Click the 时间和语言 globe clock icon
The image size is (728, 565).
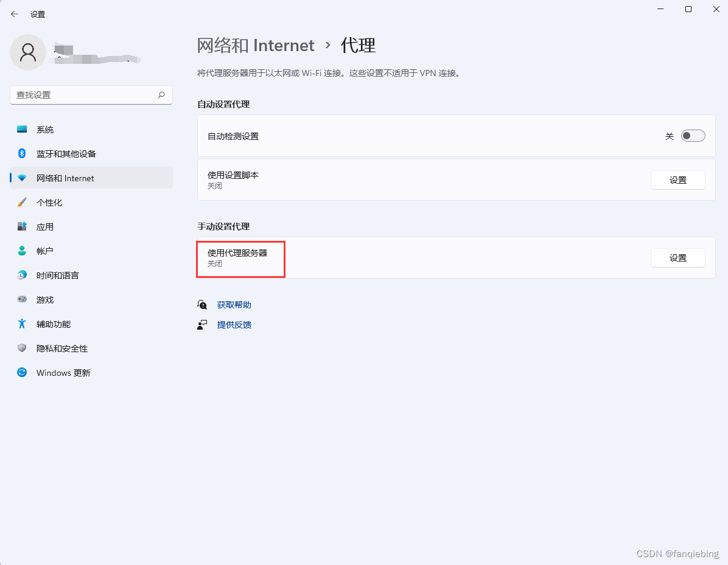tap(22, 275)
